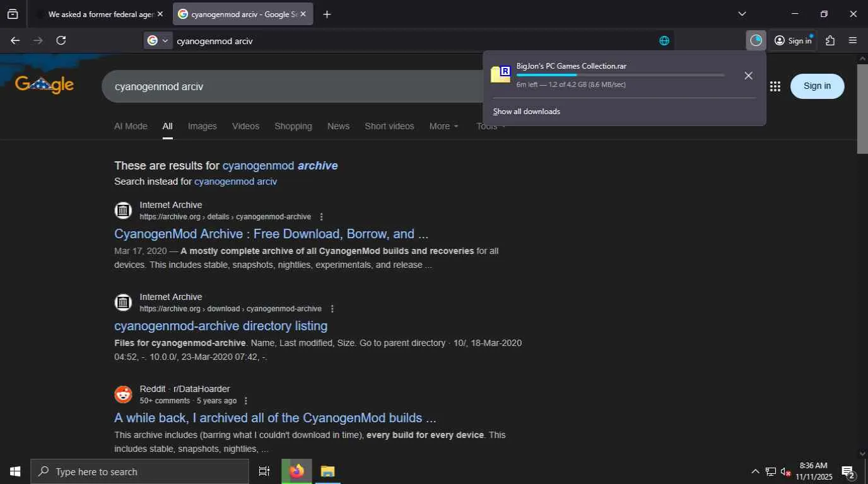
Task: Click the translate page icon in the address bar
Action: 664,40
